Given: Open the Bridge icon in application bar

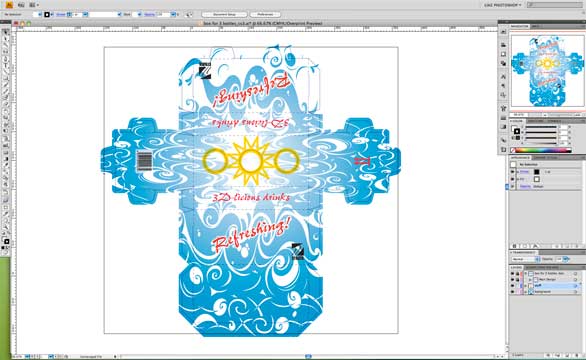Looking at the screenshot, I should pos(21,5).
